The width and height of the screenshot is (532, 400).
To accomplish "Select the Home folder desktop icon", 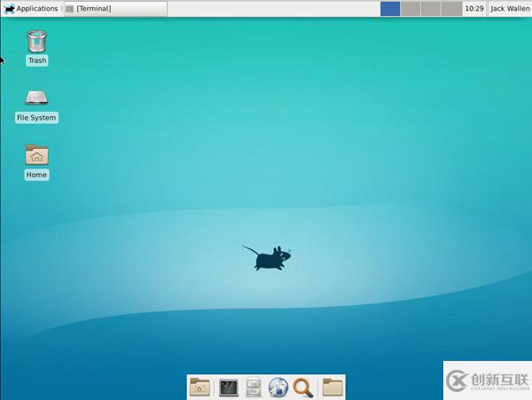I will coord(36,154).
